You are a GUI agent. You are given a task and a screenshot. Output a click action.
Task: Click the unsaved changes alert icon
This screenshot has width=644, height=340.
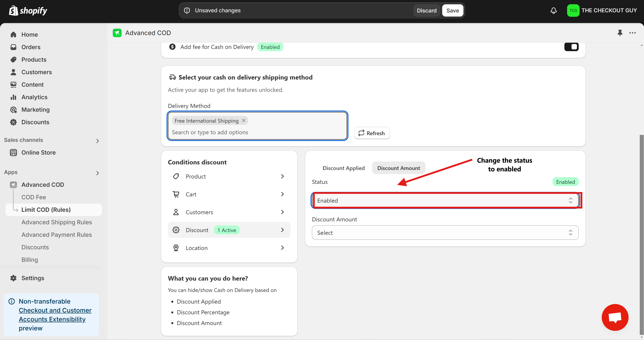point(187,10)
